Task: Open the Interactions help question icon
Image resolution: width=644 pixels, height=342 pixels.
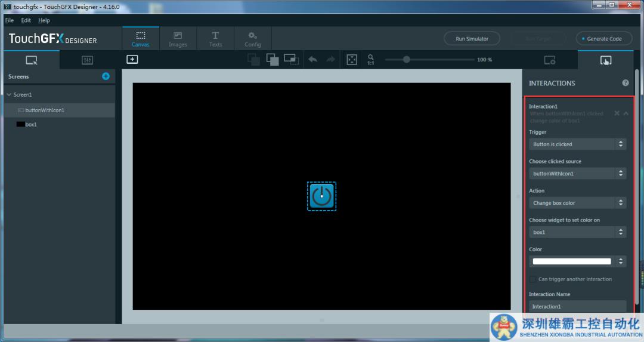Action: (x=626, y=83)
